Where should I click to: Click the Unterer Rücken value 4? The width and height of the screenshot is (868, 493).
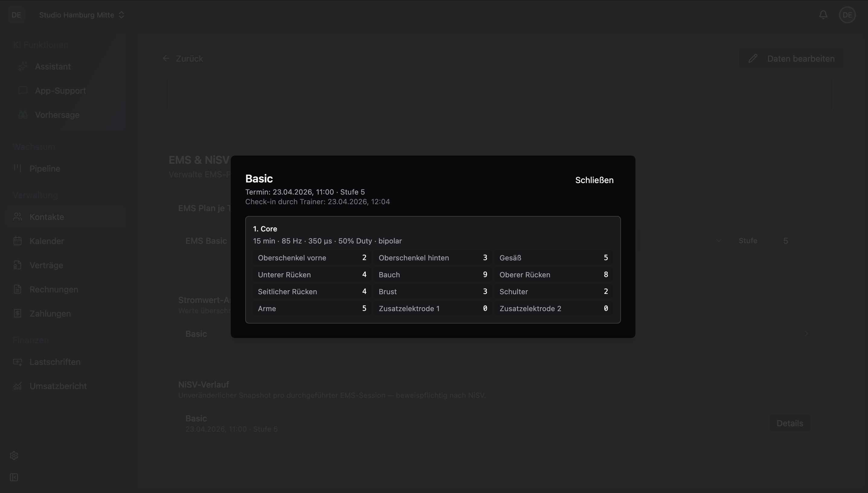tap(364, 275)
